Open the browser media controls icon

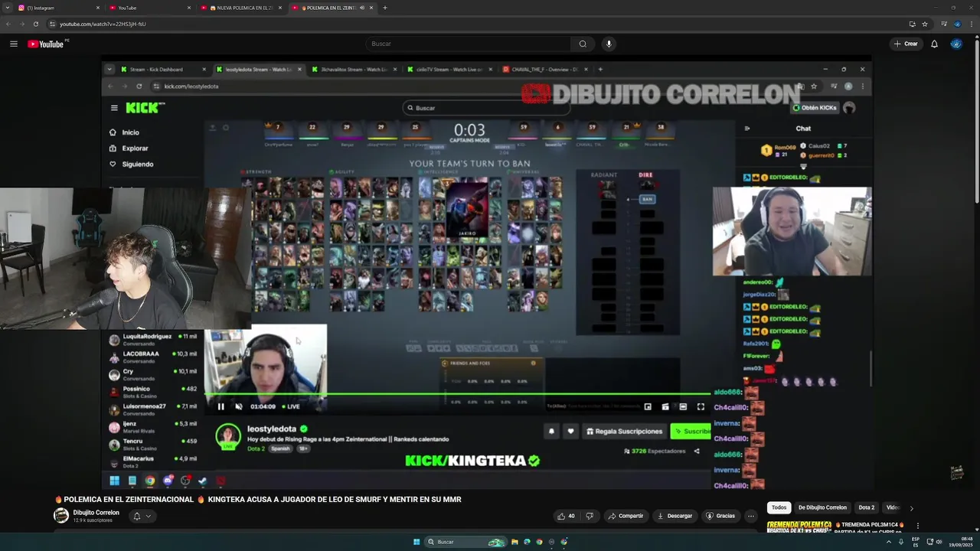coord(944,24)
